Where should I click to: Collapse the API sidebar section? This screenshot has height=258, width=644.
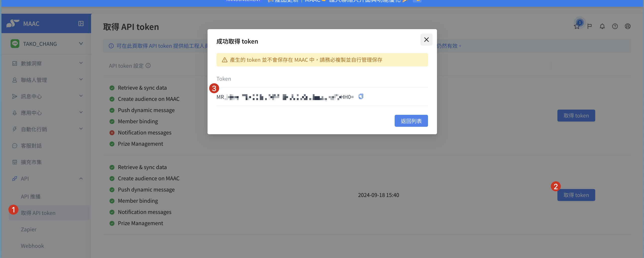coord(81,179)
